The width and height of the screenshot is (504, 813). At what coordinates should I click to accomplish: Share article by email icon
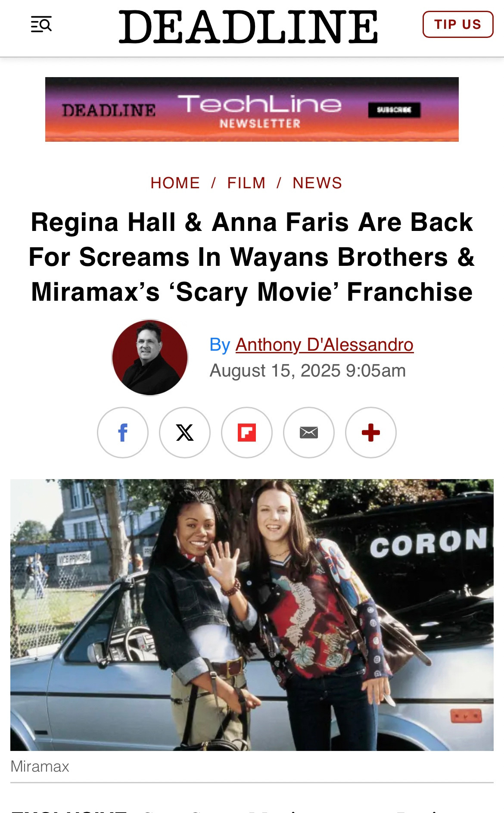point(309,433)
